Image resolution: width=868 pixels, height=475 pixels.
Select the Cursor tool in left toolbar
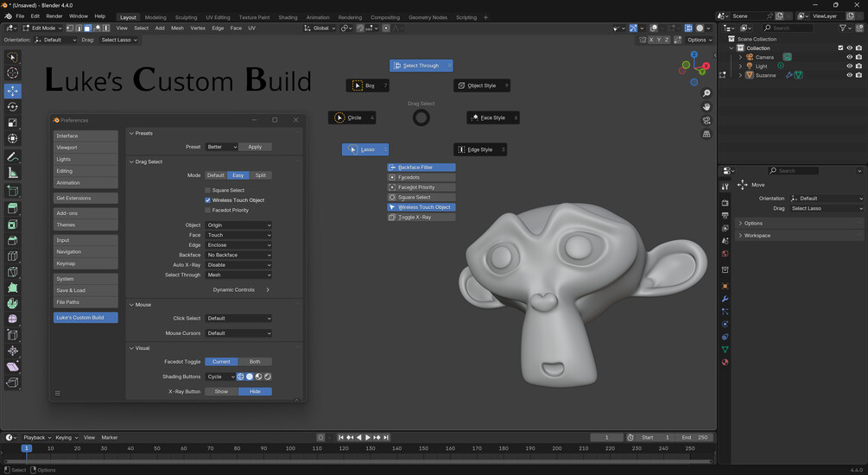12,73
